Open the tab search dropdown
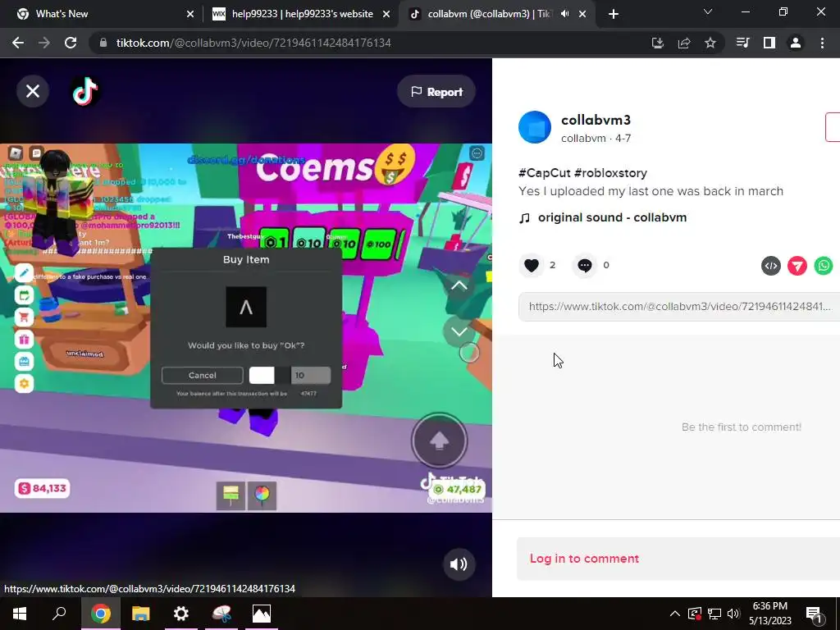The height and width of the screenshot is (630, 840). click(708, 11)
